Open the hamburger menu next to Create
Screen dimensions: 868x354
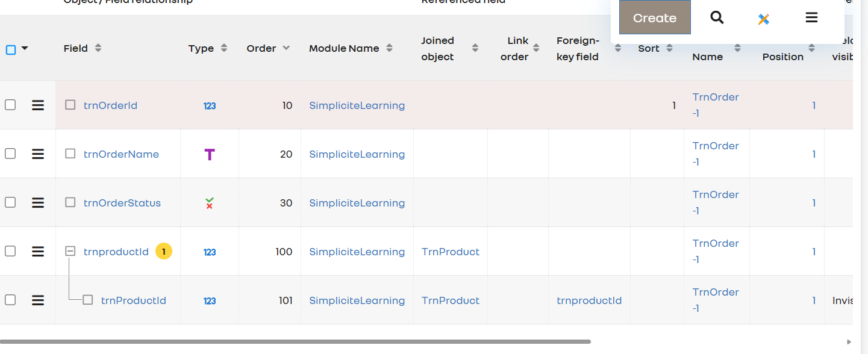click(x=811, y=17)
